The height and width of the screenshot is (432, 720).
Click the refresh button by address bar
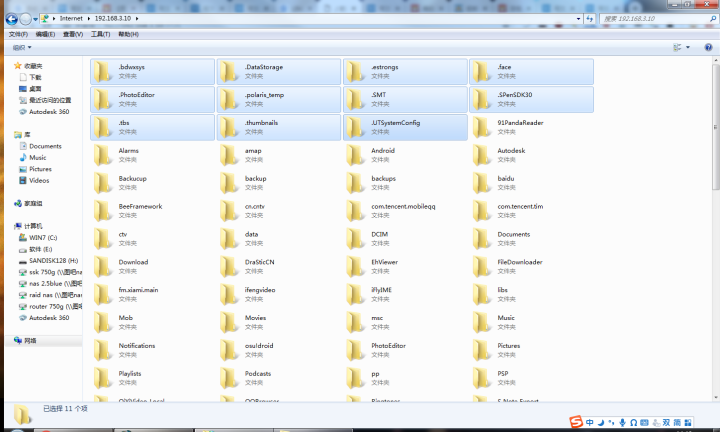pos(590,19)
